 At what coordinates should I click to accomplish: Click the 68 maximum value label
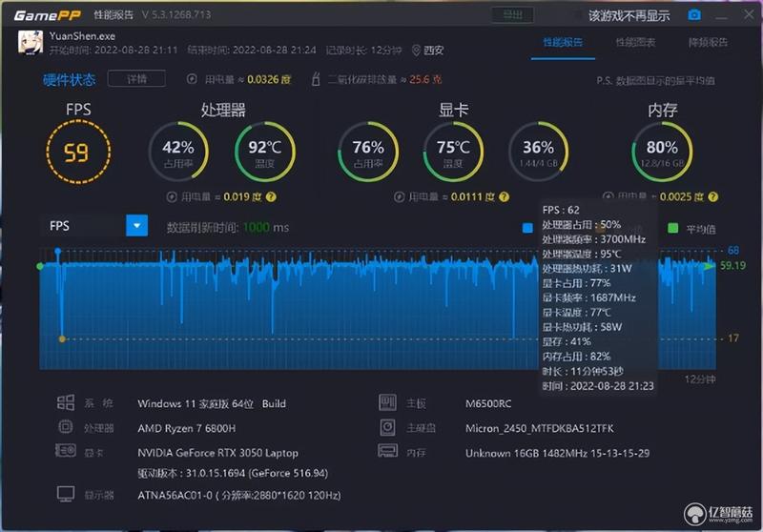click(732, 251)
